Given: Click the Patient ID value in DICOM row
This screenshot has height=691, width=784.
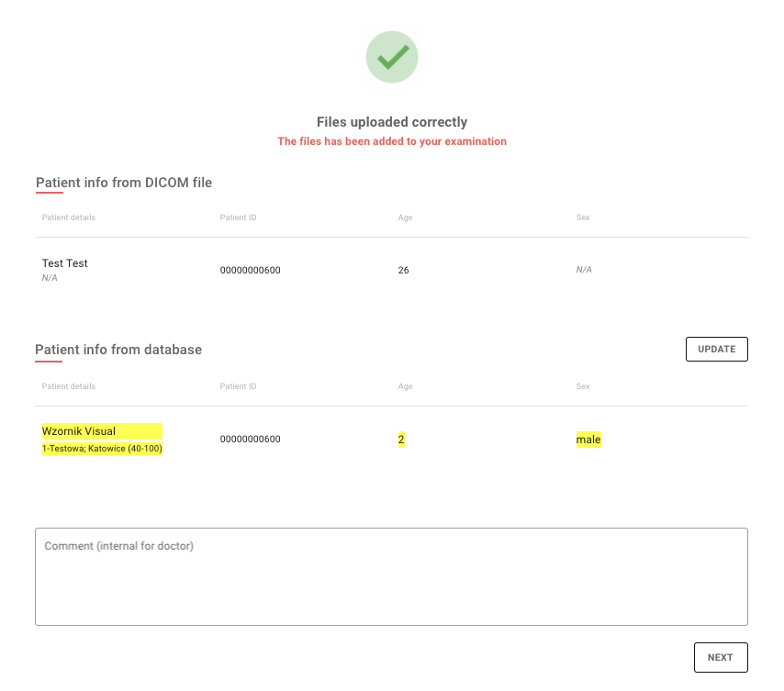Looking at the screenshot, I should [x=250, y=271].
